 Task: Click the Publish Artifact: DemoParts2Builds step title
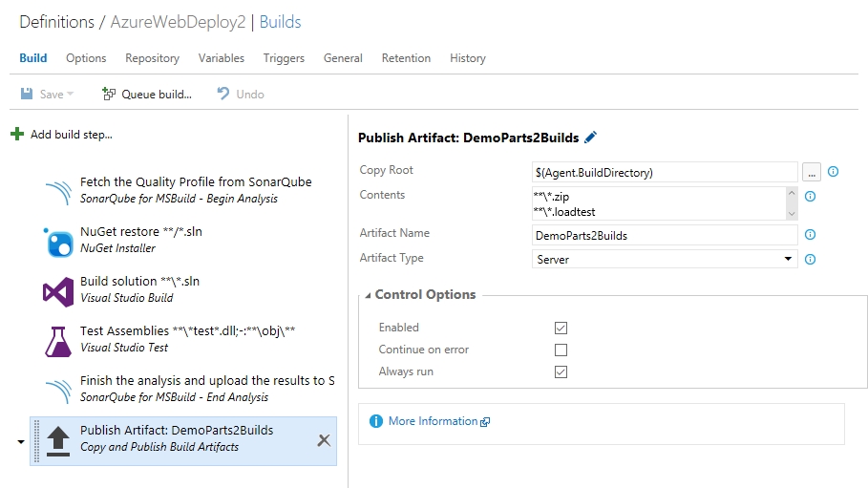coord(177,430)
